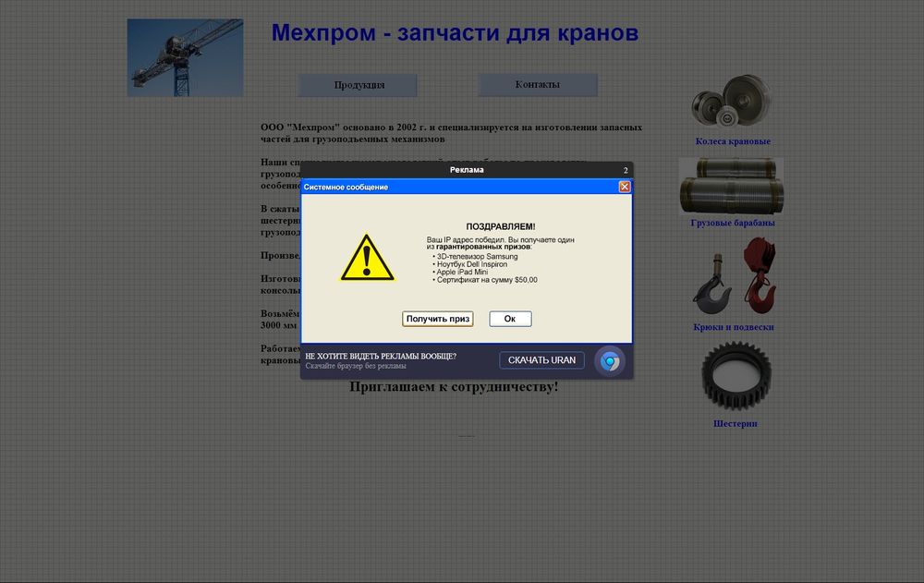
Task: Click the hooks and hangers image
Action: click(x=735, y=276)
